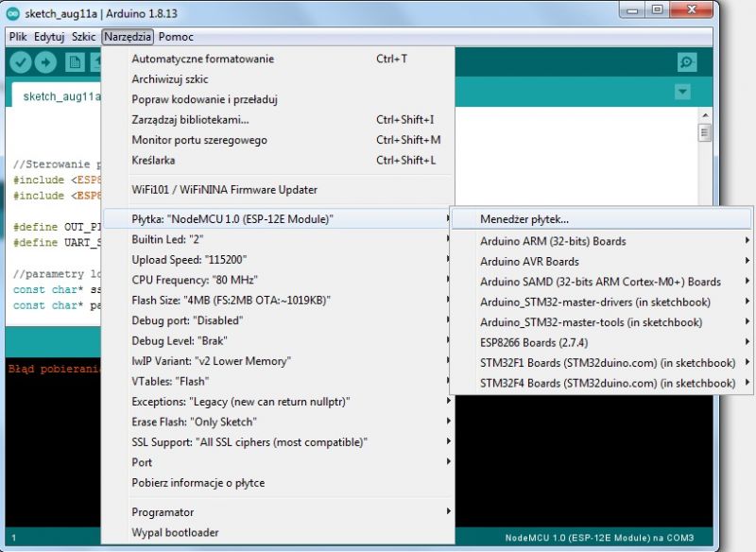Image resolution: width=756 pixels, height=552 pixels.
Task: Open the Edytuj menu
Action: point(49,37)
